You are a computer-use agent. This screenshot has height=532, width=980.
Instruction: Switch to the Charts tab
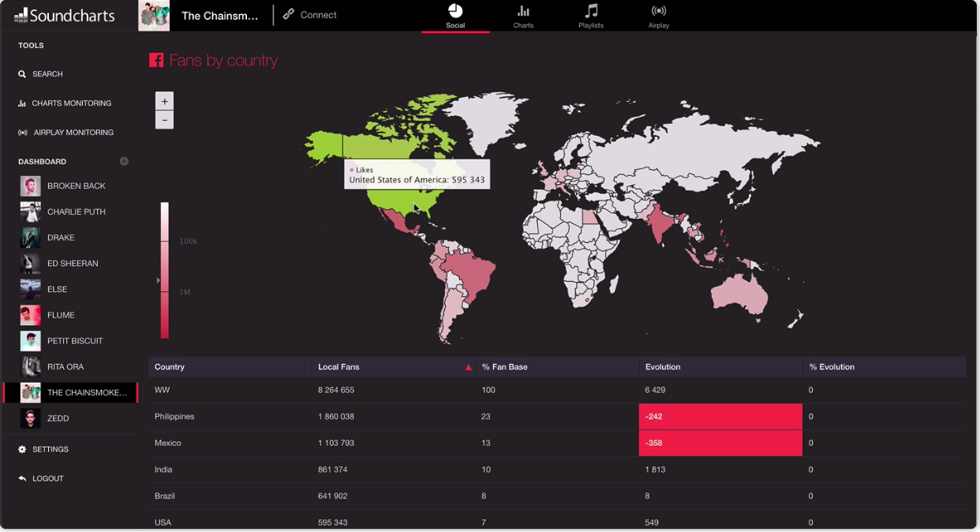coord(523,16)
